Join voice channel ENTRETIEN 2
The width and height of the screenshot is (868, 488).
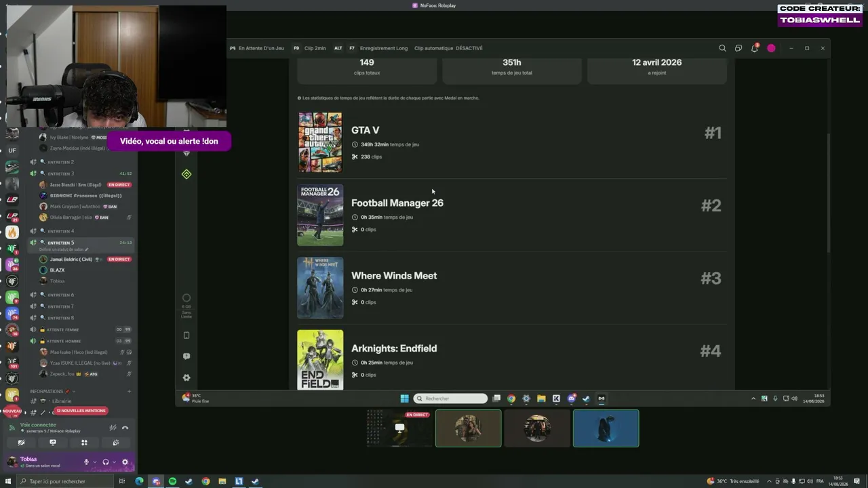[81, 162]
